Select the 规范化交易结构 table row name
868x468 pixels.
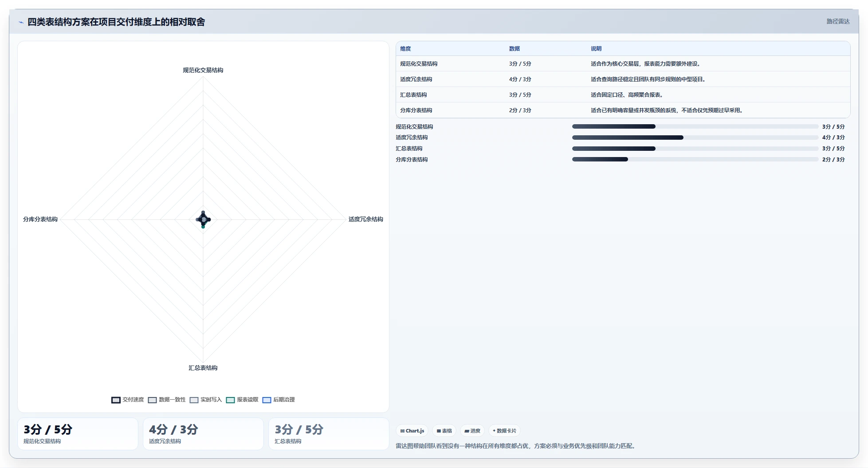(419, 64)
